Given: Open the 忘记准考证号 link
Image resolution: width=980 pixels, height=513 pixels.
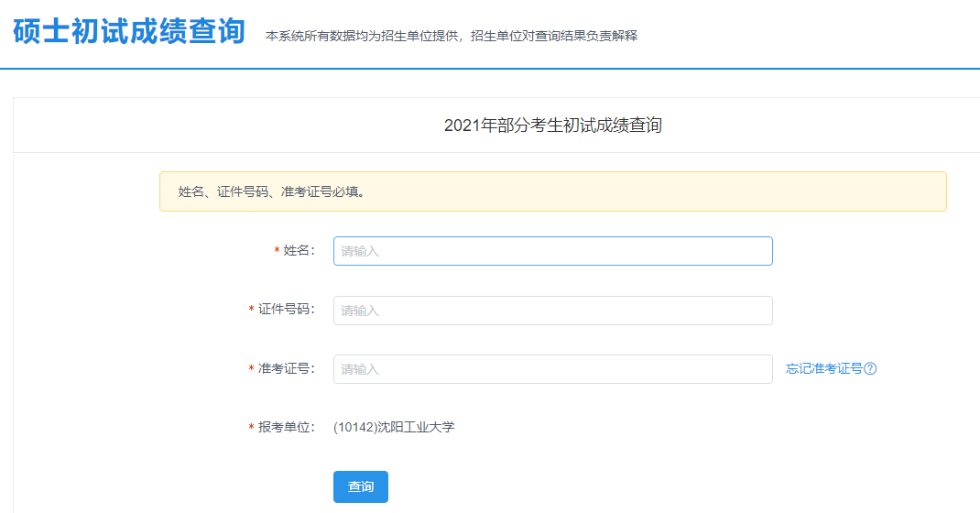Looking at the screenshot, I should tap(823, 369).
